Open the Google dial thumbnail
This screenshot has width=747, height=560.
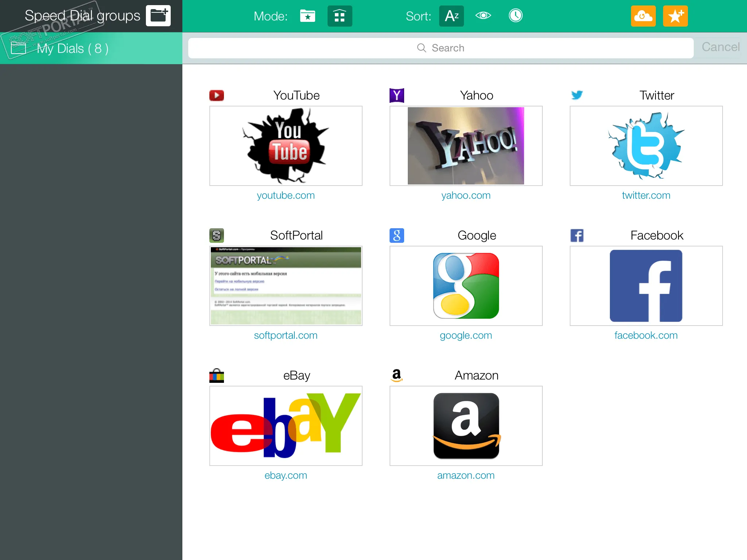tap(466, 286)
